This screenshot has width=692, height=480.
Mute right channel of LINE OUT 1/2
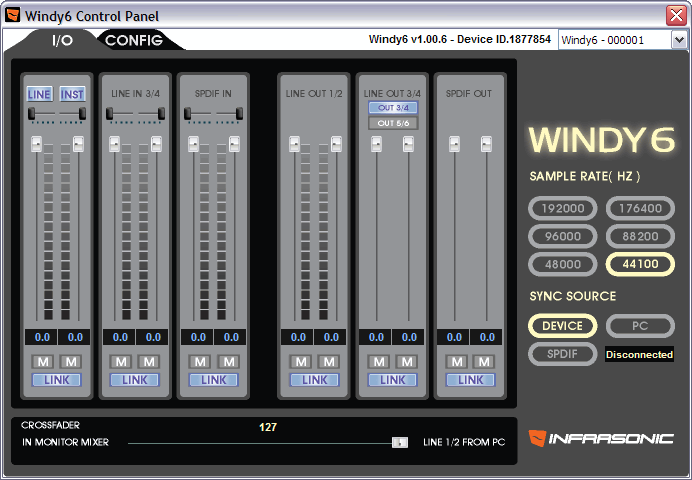click(x=329, y=362)
